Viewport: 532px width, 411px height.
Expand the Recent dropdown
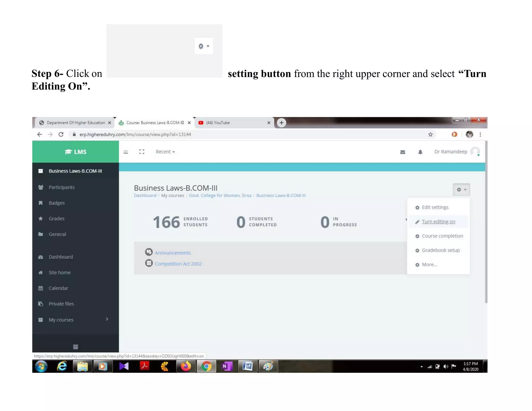pyautogui.click(x=165, y=152)
